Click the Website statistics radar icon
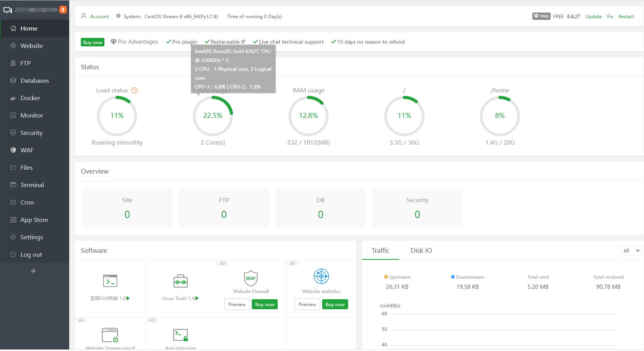 321,276
